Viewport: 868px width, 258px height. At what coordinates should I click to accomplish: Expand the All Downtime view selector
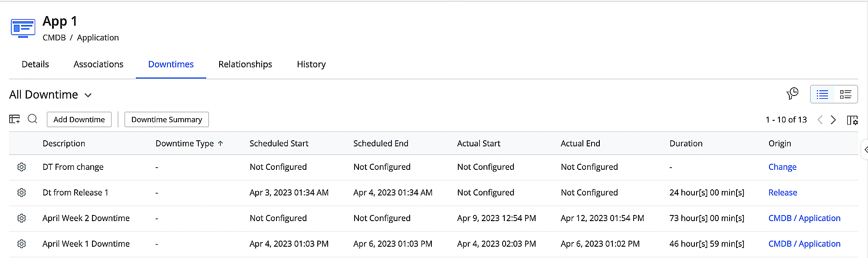[x=89, y=95]
